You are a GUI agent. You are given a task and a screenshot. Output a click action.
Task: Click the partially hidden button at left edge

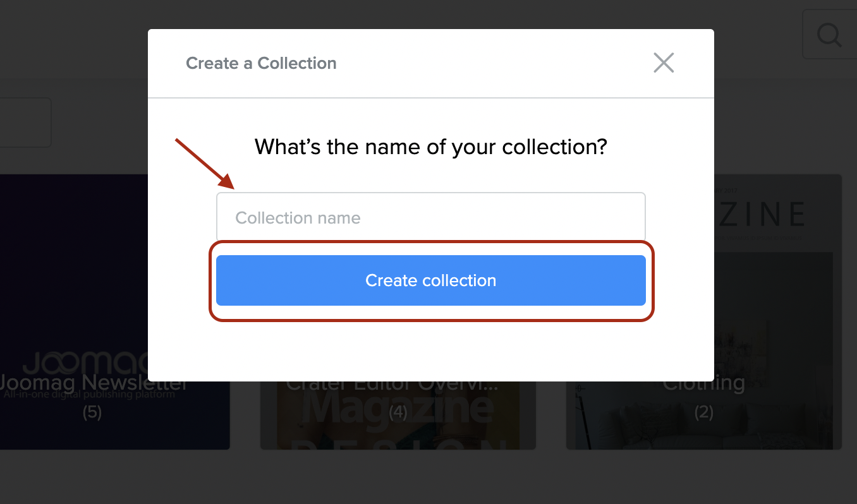pos(25,123)
